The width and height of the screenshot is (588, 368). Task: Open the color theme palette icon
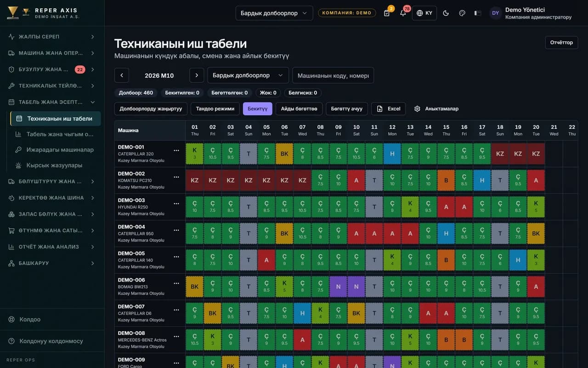462,13
